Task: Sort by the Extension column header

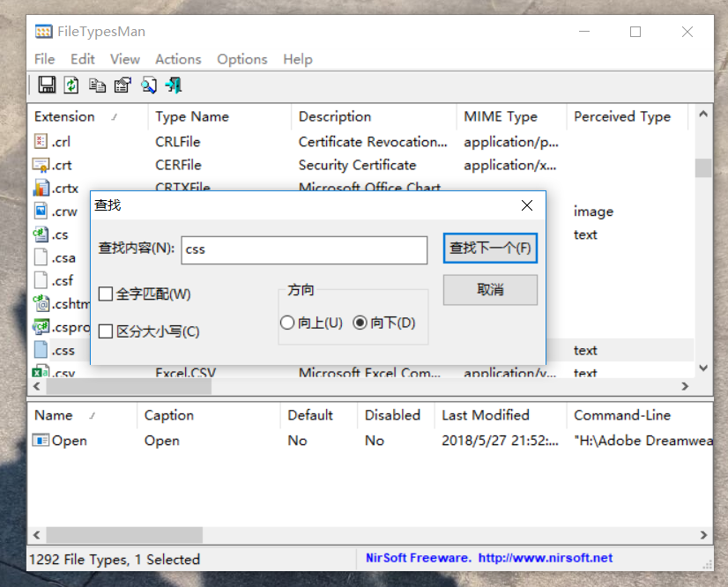Action: pyautogui.click(x=88, y=116)
